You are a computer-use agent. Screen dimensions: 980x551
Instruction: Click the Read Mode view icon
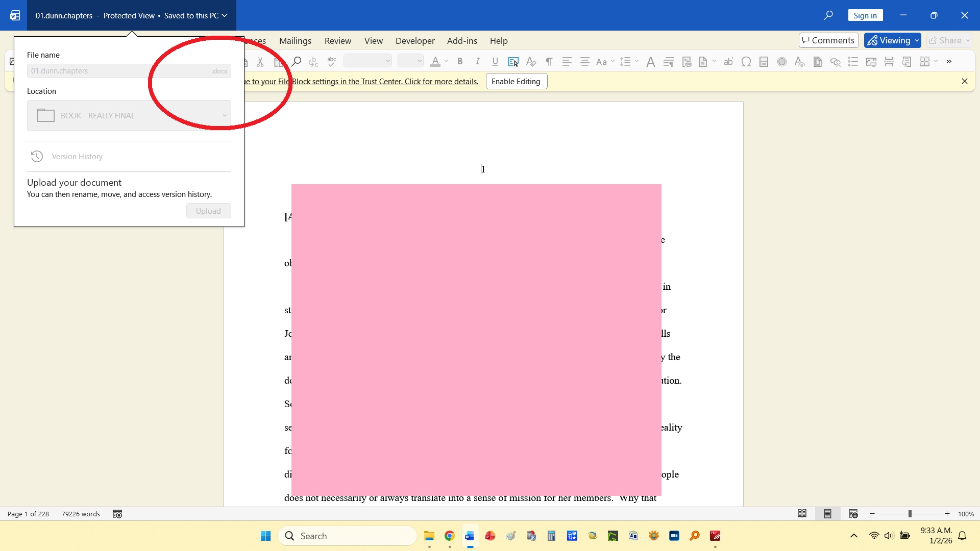802,514
